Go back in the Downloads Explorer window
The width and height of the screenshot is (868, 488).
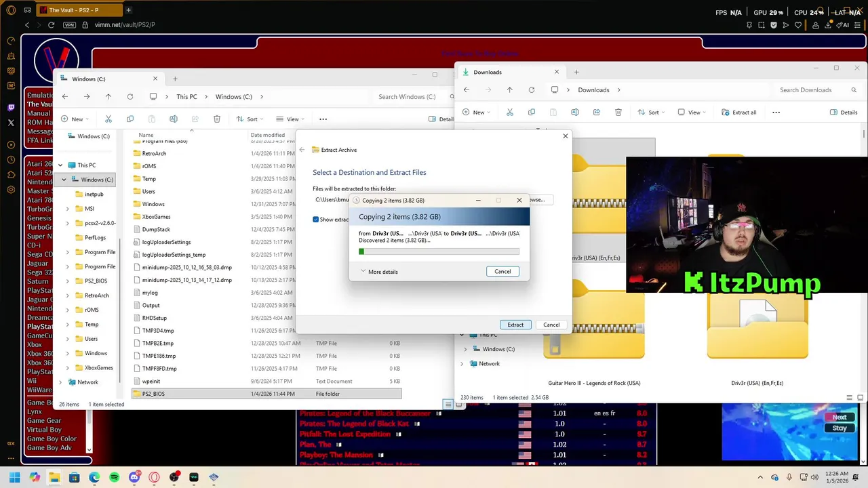(x=467, y=90)
